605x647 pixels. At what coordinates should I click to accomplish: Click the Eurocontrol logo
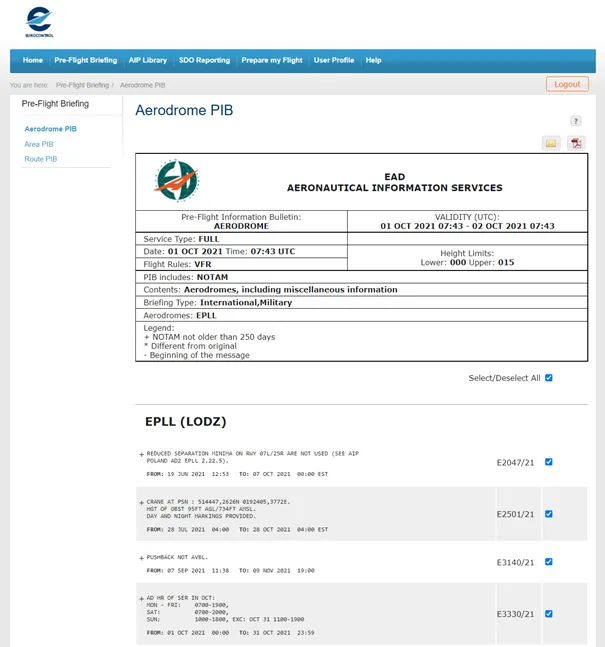coord(39,22)
